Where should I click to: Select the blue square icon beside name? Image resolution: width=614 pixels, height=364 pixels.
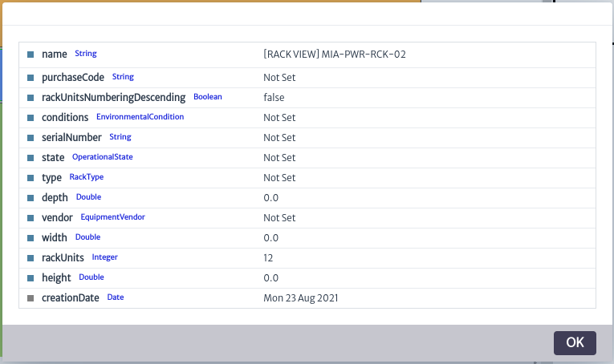point(30,55)
